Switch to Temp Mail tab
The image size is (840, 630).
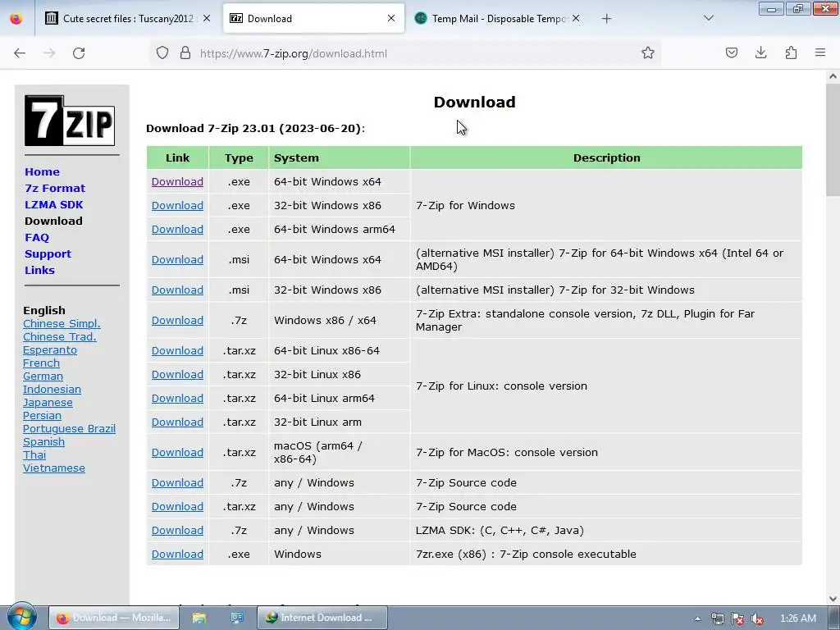[496, 19]
